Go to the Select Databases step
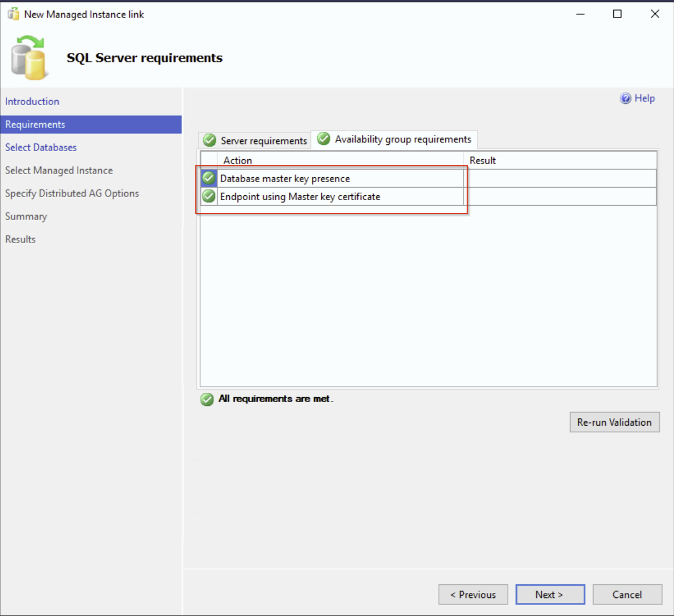674x616 pixels. pyautogui.click(x=41, y=147)
